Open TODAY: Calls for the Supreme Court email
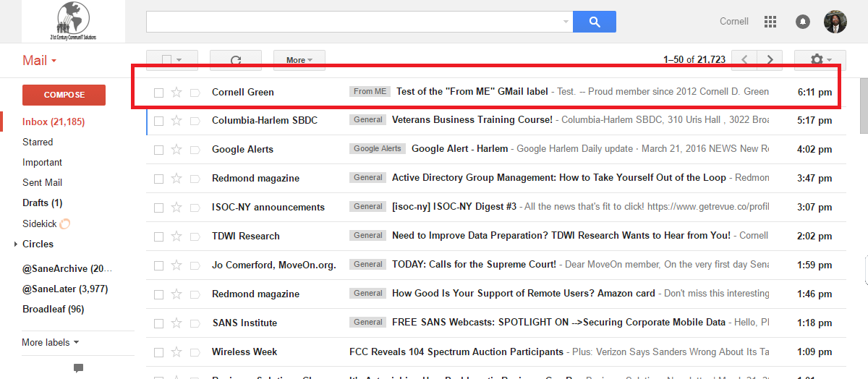The image size is (868, 379). 475,264
